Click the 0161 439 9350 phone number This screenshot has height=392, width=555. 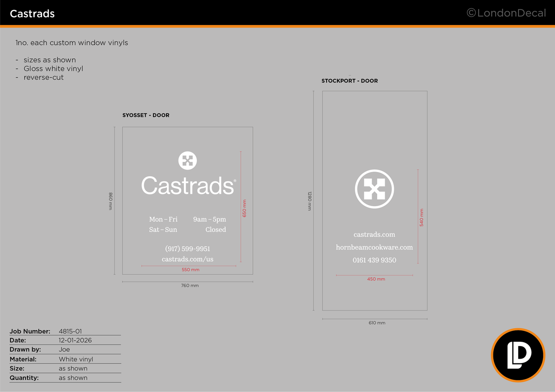374,260
